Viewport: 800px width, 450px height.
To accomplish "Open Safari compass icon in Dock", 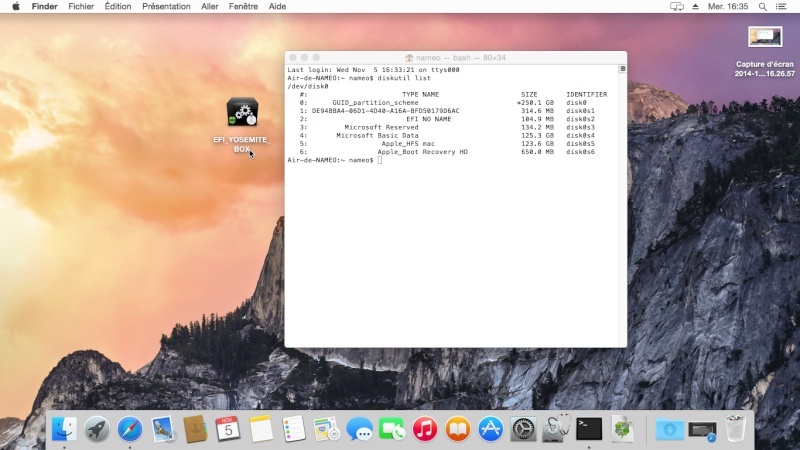I will coord(130,429).
